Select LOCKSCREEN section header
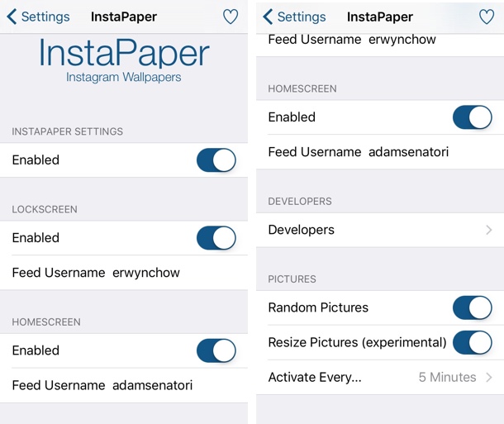 click(45, 210)
